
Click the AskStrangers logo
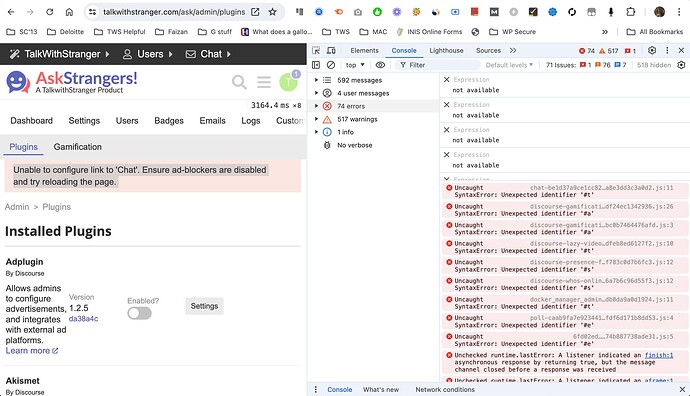click(x=72, y=82)
